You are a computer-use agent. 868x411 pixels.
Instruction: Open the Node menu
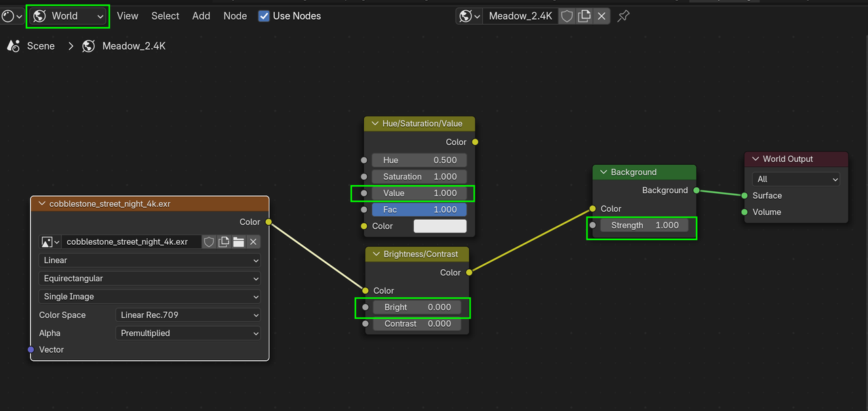pyautogui.click(x=235, y=16)
